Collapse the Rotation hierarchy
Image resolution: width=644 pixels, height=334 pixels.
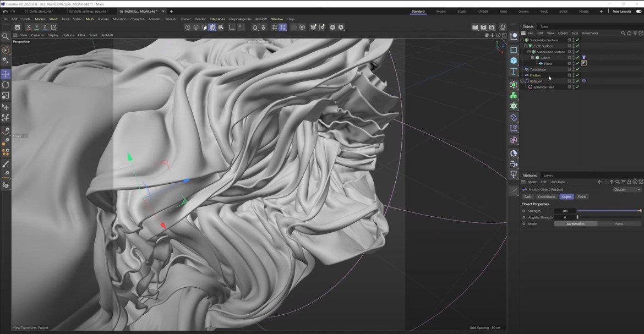(522, 81)
